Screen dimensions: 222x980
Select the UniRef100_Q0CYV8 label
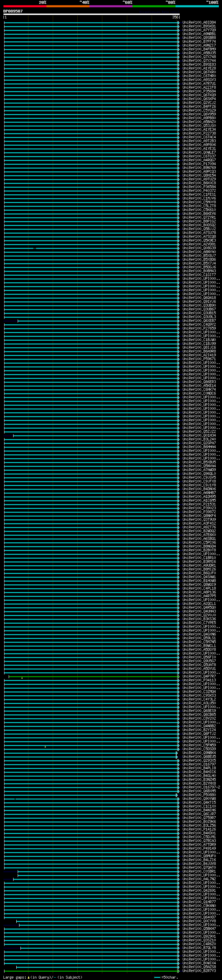[199, 921]
